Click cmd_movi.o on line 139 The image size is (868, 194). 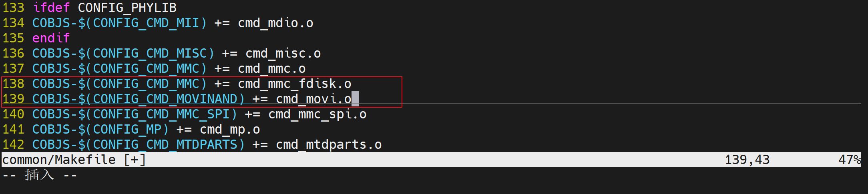click(314, 99)
